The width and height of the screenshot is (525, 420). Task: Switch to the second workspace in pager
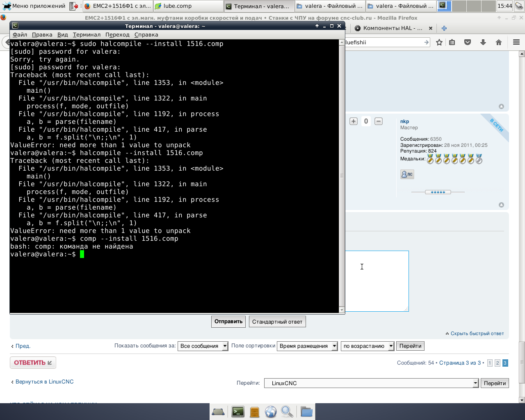pos(459,6)
